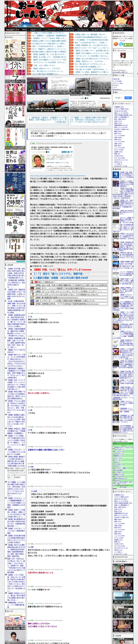
Task: Open thumbnail 石破「米で物価高対策
Action: [90, 103]
